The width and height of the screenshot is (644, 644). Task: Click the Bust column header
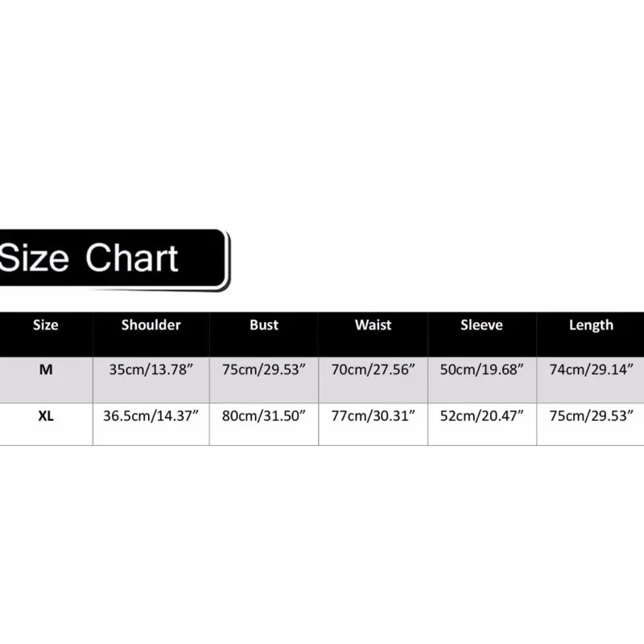coord(264,325)
